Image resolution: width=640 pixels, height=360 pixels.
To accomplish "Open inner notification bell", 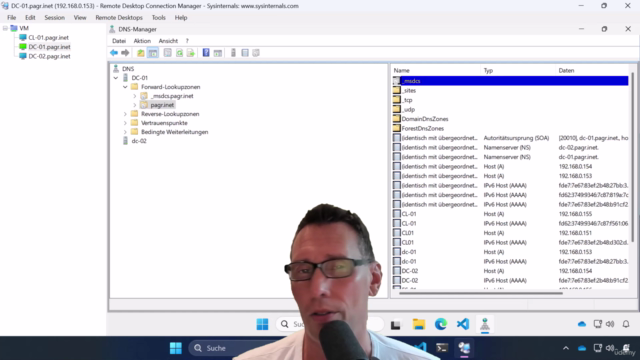I will tap(626, 324).
